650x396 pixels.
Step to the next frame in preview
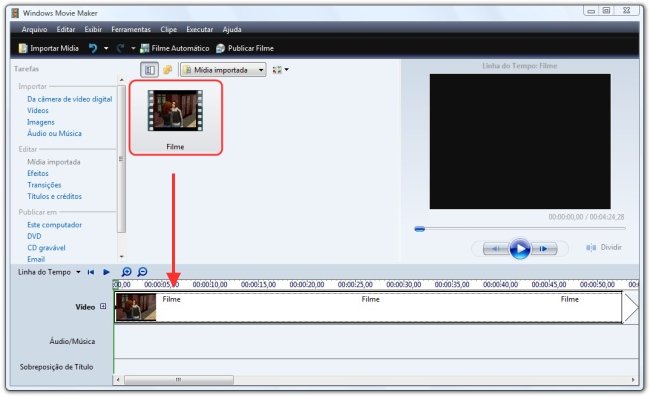coord(544,249)
